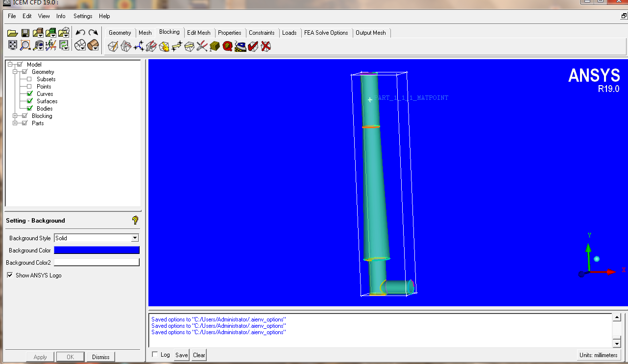Toggle the Show ANSYS Logo checkbox
Viewport: 628px width, 364px height.
(10, 275)
